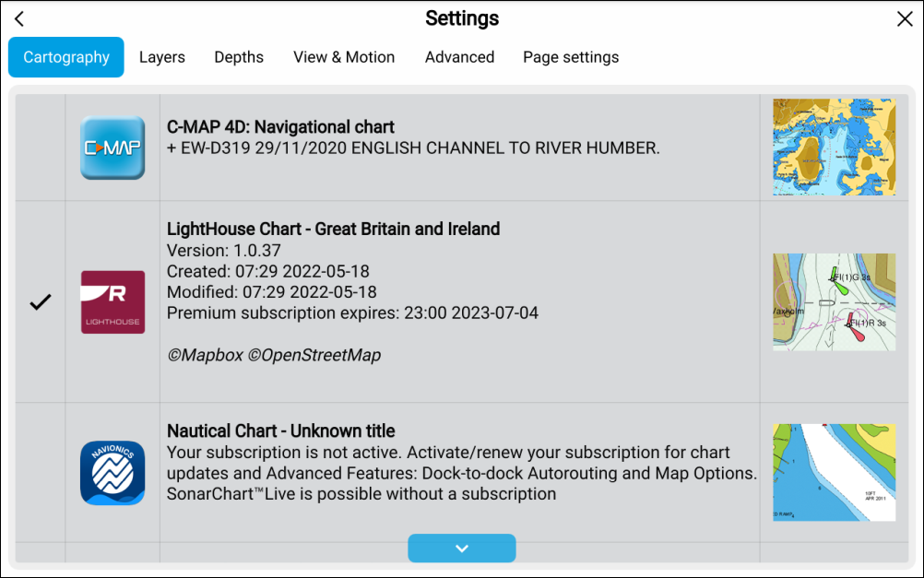Screen dimensions: 924x578
Task: Click the C-MAP 4D chart preview thumbnail
Action: pos(834,147)
